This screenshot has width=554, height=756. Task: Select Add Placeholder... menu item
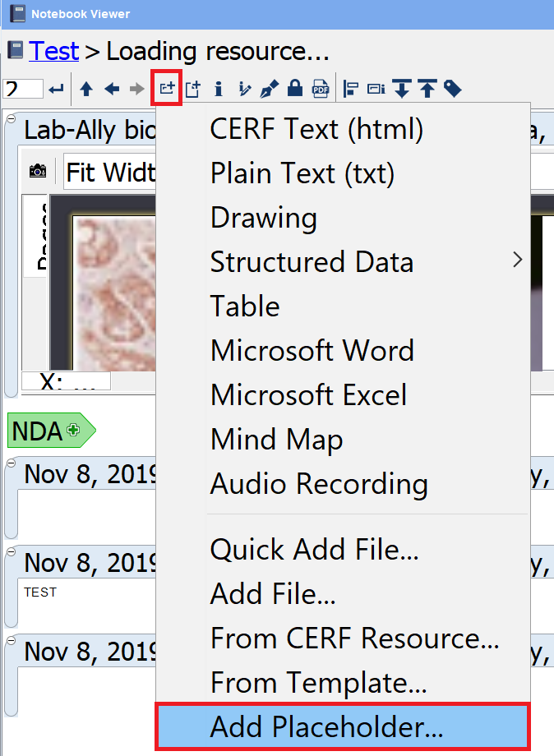click(x=326, y=726)
